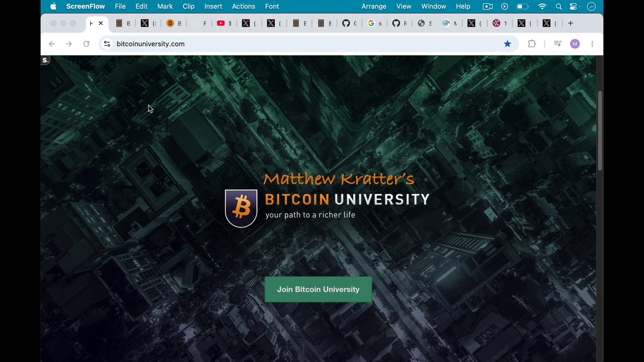The width and height of the screenshot is (644, 362).
Task: Click the Bitcoin shield logo on the page
Action: pos(241,208)
